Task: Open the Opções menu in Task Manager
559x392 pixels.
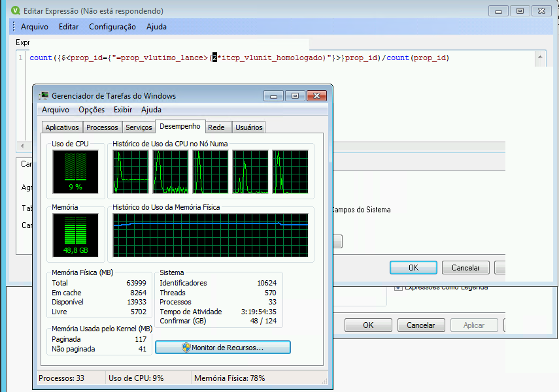Action: (x=91, y=110)
